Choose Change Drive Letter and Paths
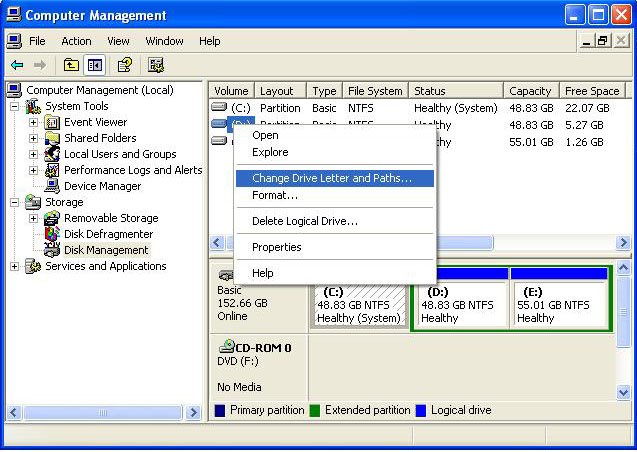Image resolution: width=637 pixels, height=452 pixels. point(335,178)
